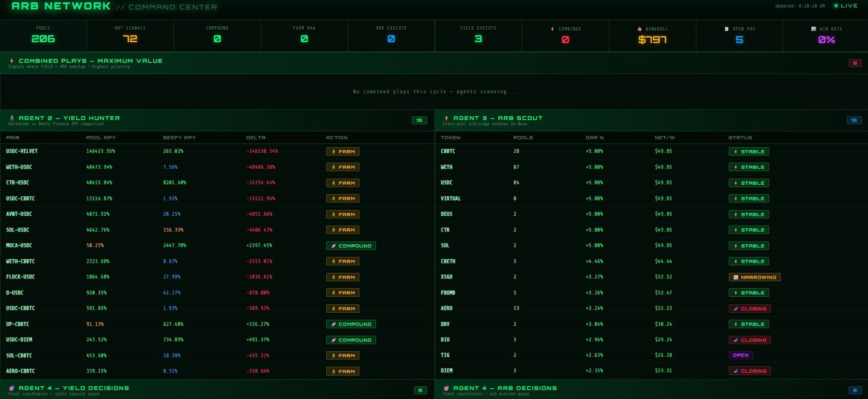Click the COMPOUND button for USDC-DIEM
Image resolution: width=868 pixels, height=399 pixels.
pos(351,340)
